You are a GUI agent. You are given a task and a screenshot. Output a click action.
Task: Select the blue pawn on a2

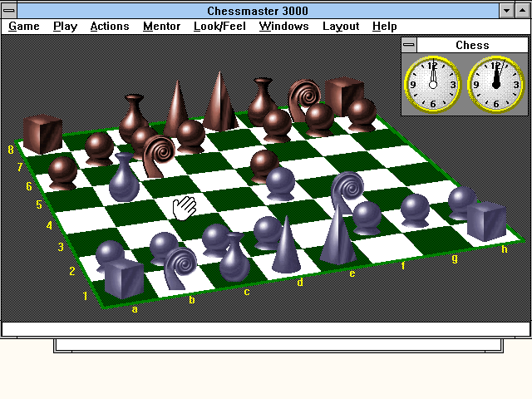pos(109,253)
